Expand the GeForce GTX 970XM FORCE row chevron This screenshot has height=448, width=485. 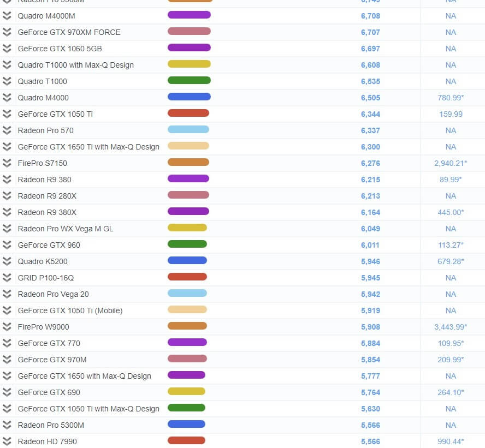[7, 32]
